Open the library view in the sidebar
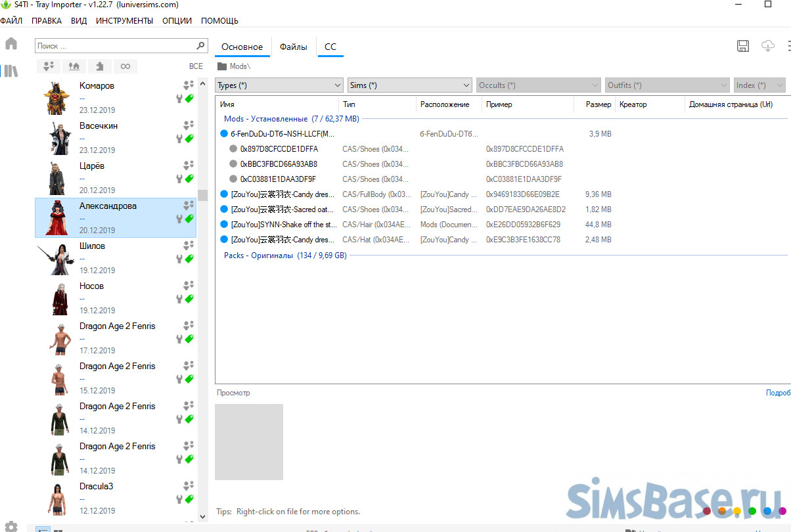This screenshot has width=791, height=532. click(11, 71)
